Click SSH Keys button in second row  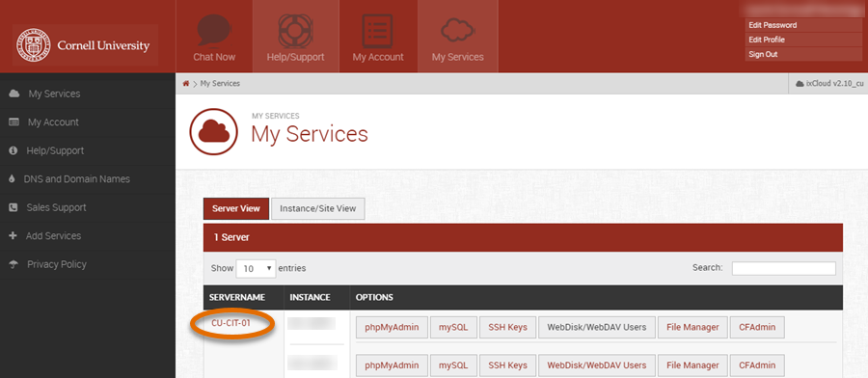[507, 365]
